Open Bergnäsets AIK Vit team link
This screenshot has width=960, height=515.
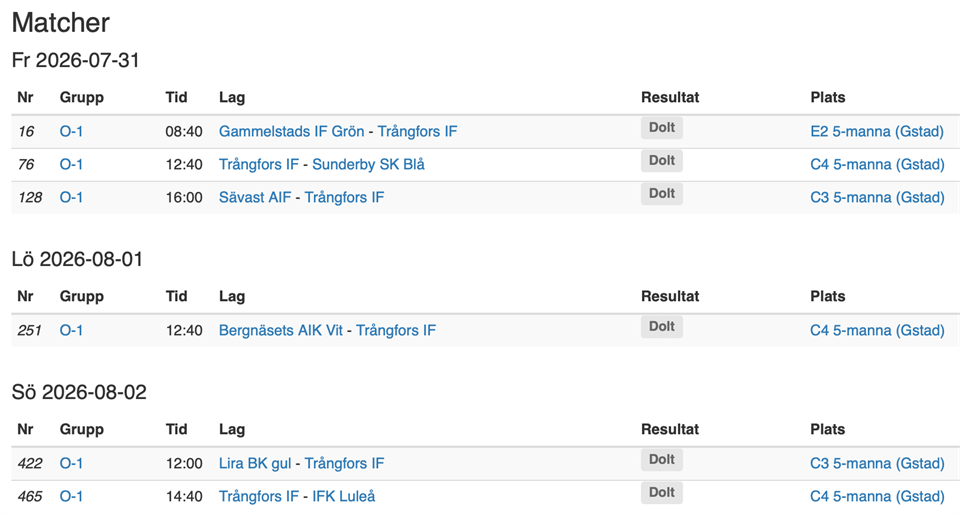coord(281,331)
